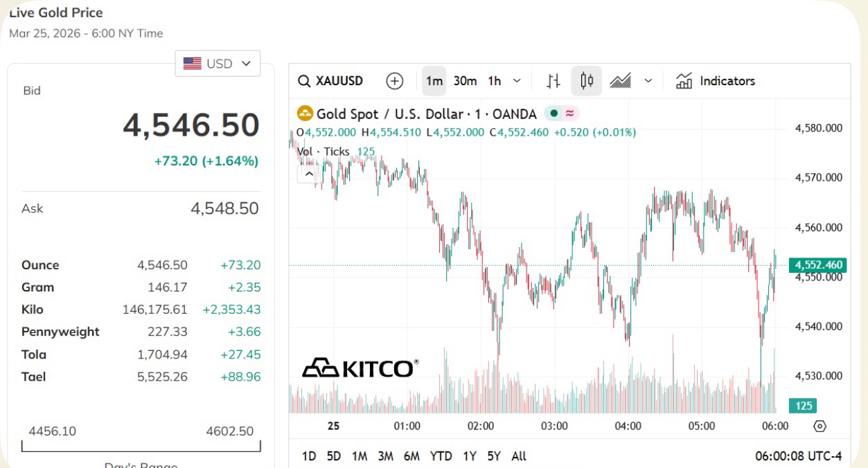Click the market status indicator pill
This screenshot has width=868, height=468.
tap(562, 114)
